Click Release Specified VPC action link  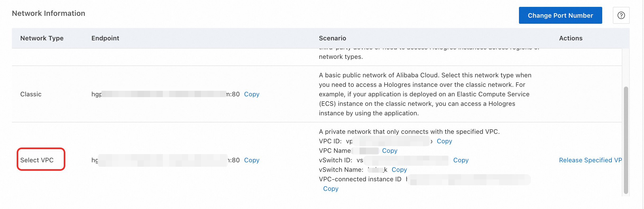click(590, 160)
